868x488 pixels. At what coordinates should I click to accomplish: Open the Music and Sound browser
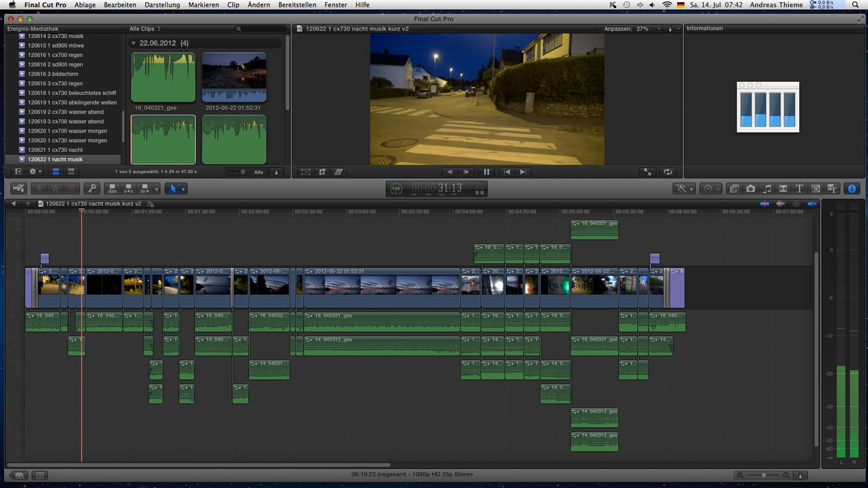click(x=767, y=188)
